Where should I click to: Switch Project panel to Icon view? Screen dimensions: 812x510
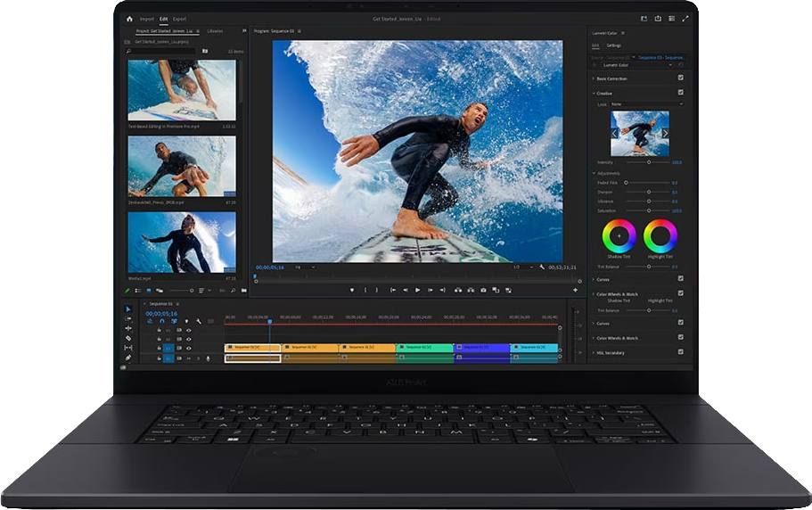tap(149, 291)
